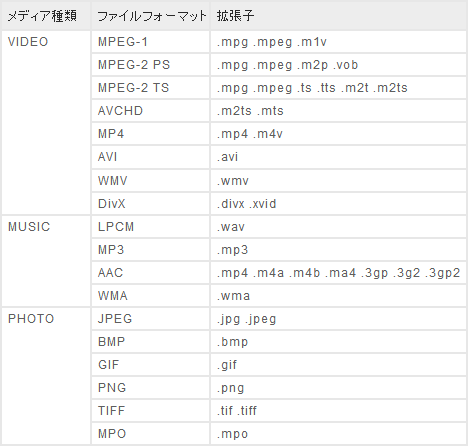Select the '.m2ts .mts' extensions cell
This screenshot has height=446, width=468.
[338, 111]
